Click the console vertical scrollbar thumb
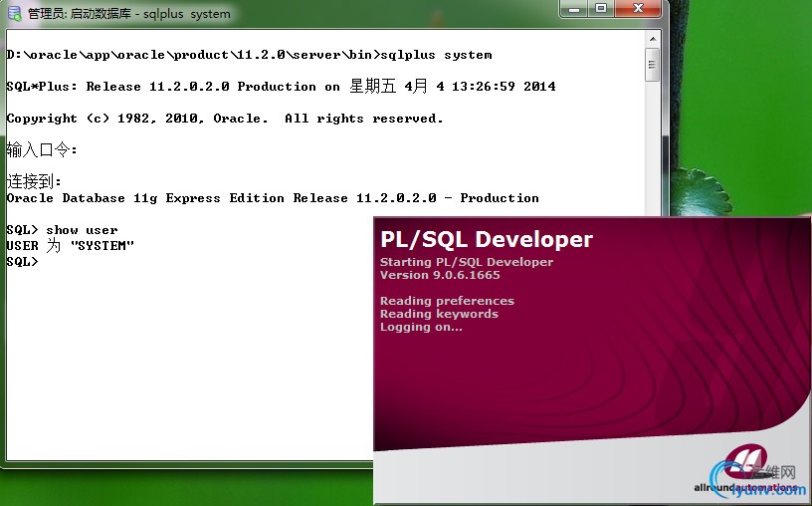The height and width of the screenshot is (506, 812). click(653, 65)
